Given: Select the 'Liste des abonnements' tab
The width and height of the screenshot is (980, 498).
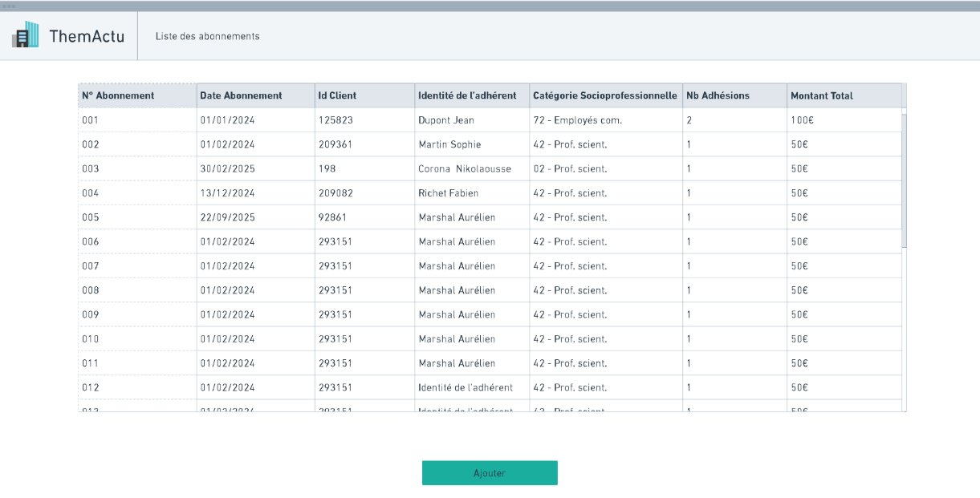Looking at the screenshot, I should (207, 36).
